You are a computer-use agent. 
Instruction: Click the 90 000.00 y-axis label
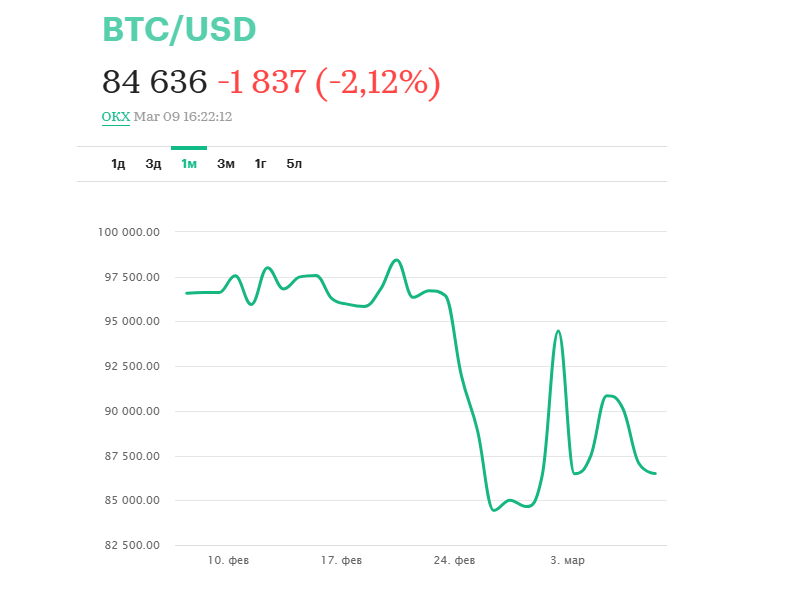pos(133,411)
